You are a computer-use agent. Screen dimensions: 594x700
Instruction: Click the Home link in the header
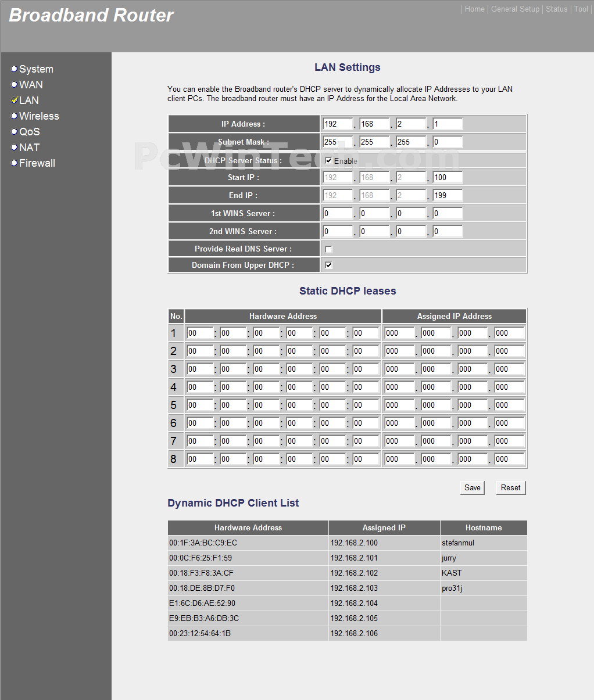(x=474, y=9)
